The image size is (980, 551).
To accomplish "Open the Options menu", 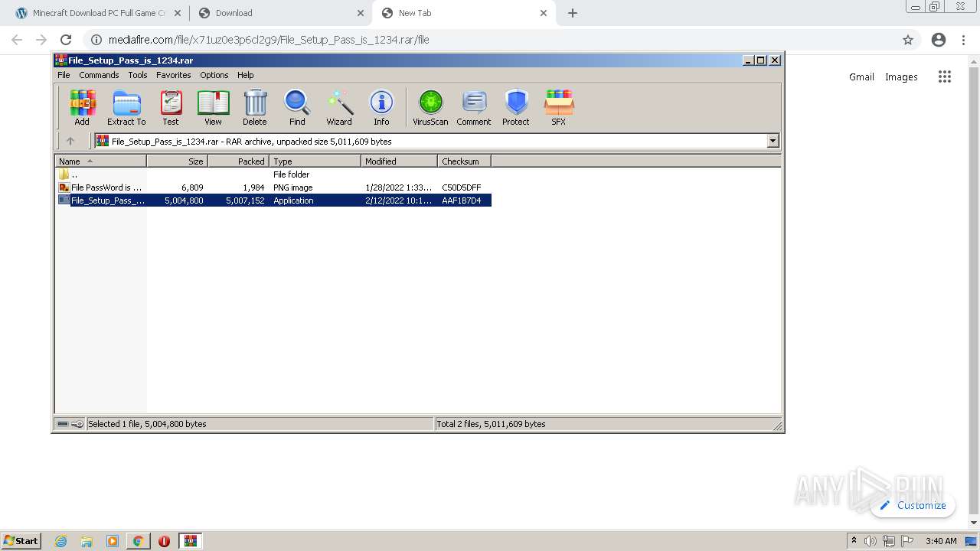I will pos(214,75).
